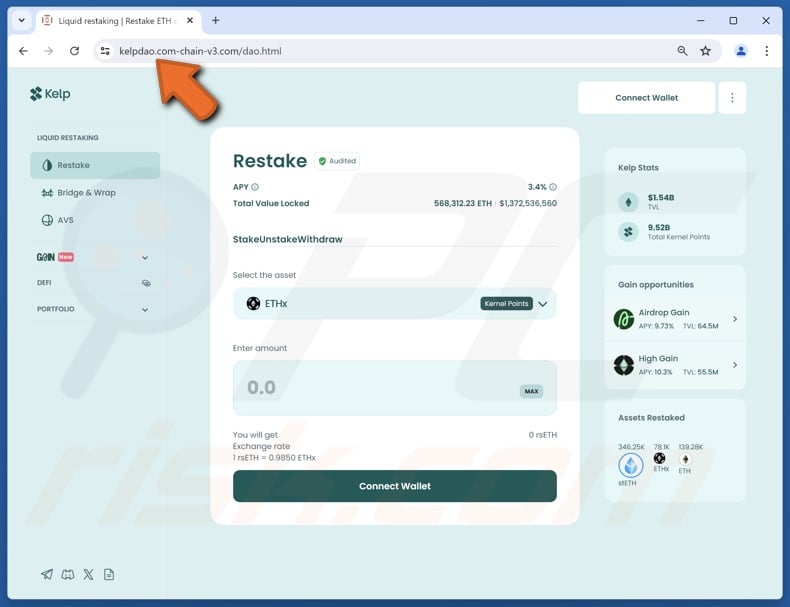Open the Chrome three-dot menu
This screenshot has height=607, width=790.
click(766, 51)
